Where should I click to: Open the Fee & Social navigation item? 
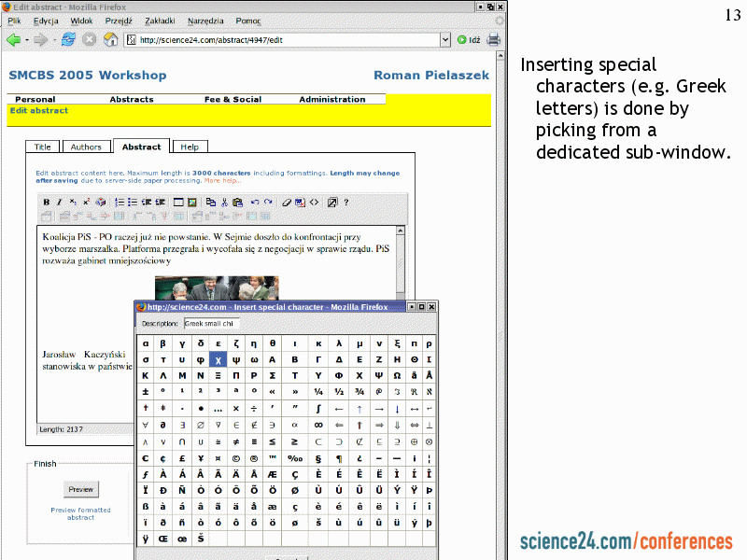tap(233, 99)
